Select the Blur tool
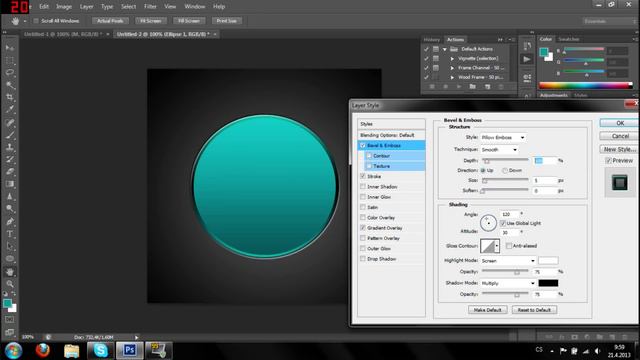 [x=9, y=196]
